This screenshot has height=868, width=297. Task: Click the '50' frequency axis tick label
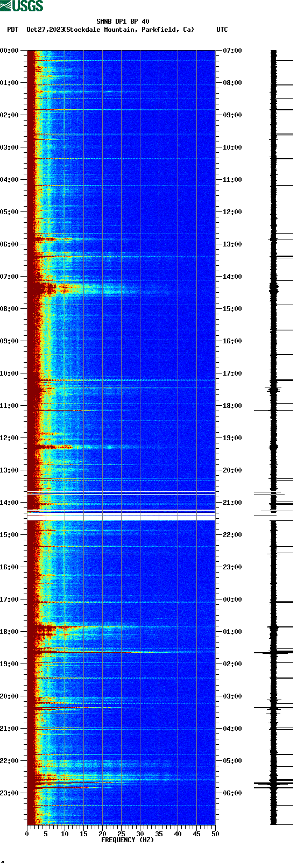point(215,834)
